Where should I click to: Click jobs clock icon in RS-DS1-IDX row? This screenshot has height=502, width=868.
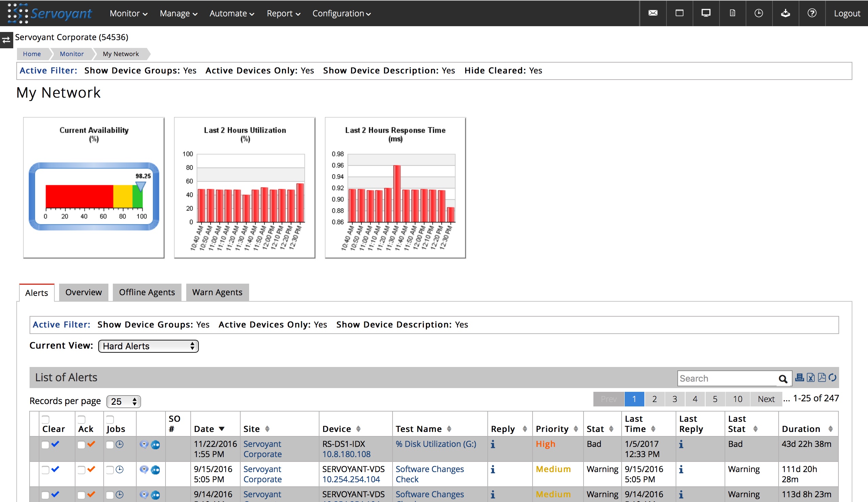[x=120, y=445]
